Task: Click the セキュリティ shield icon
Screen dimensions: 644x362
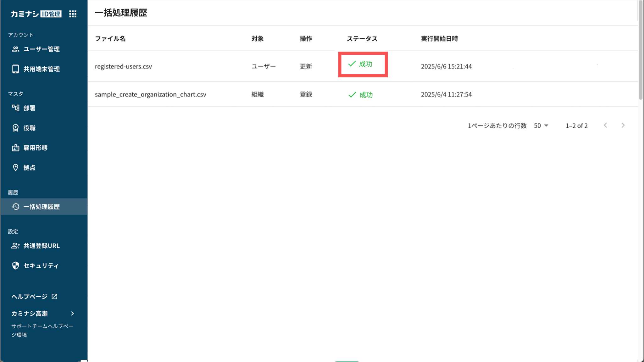Action: (15, 265)
